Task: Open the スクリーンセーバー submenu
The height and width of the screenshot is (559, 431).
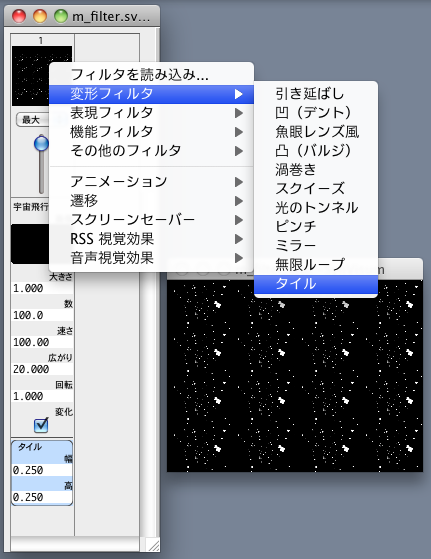Action: click(x=151, y=220)
